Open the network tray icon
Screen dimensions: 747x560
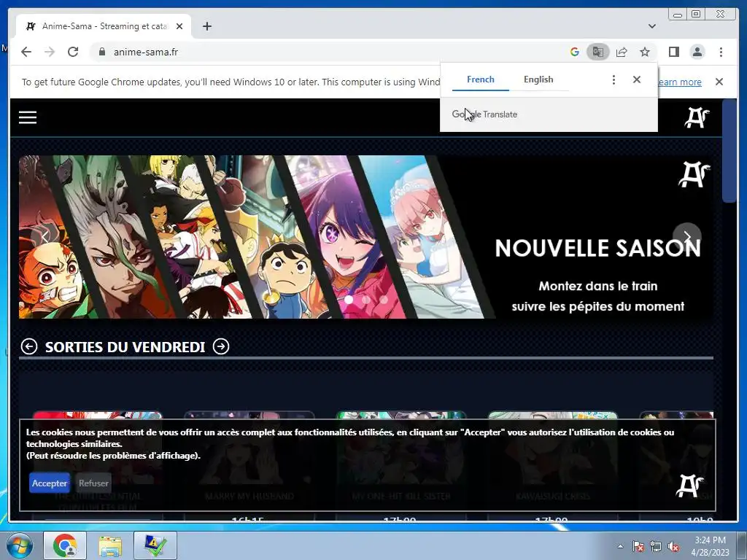click(656, 547)
